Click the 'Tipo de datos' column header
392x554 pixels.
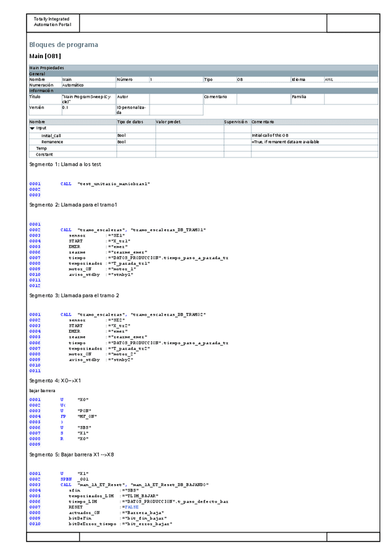tap(129, 122)
